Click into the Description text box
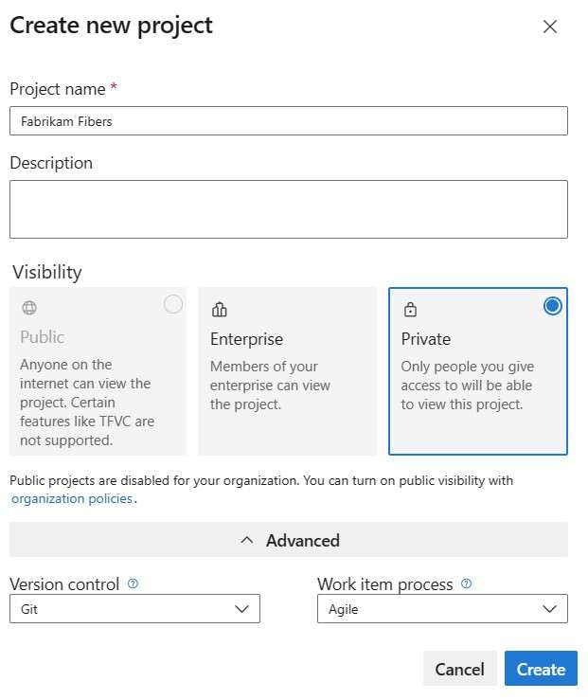Viewport: 588px width, 700px height. pos(289,209)
